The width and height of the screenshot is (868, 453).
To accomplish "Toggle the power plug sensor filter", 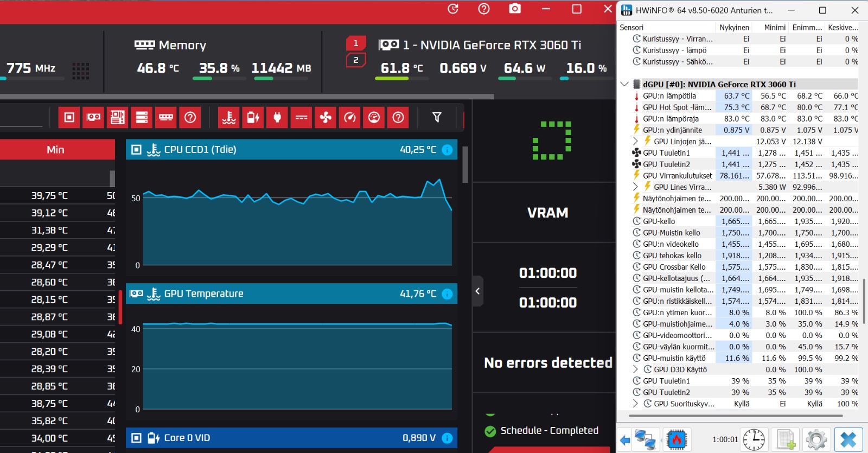I will pyautogui.click(x=277, y=117).
